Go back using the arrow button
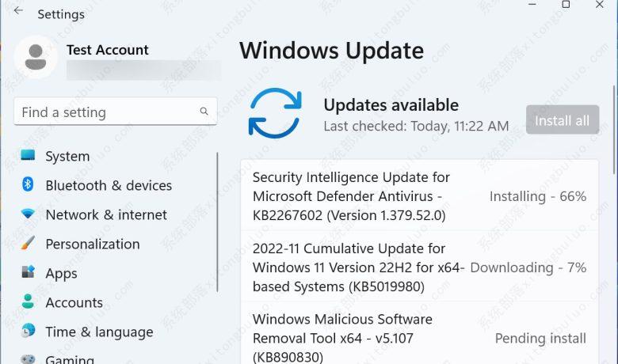Image resolution: width=618 pixels, height=364 pixels. click(x=18, y=13)
